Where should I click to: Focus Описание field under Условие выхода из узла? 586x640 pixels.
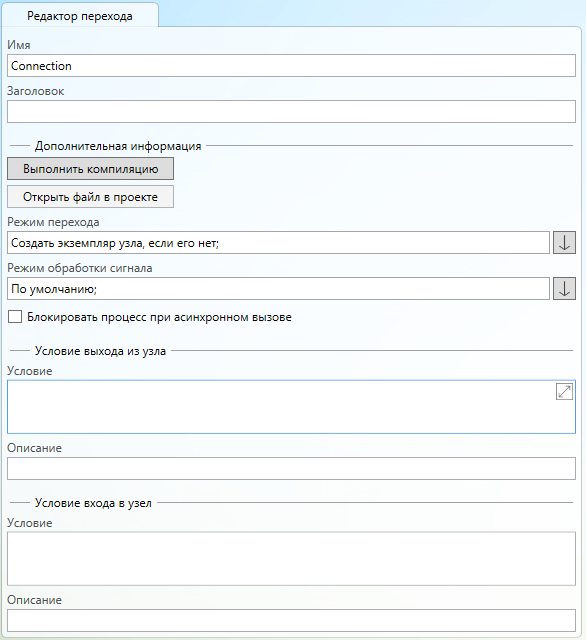click(291, 469)
